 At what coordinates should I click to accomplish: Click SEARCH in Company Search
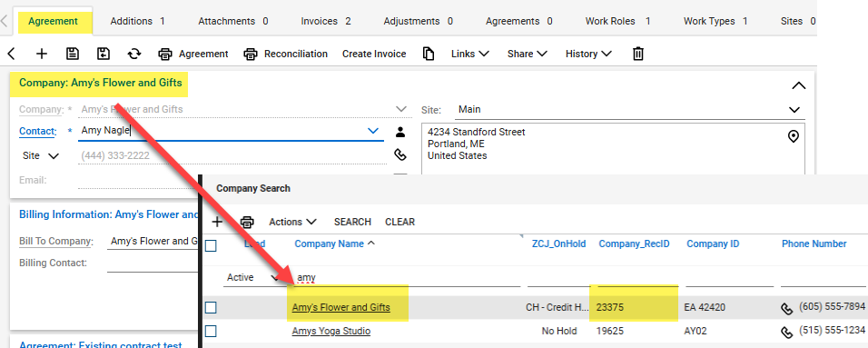coord(352,222)
